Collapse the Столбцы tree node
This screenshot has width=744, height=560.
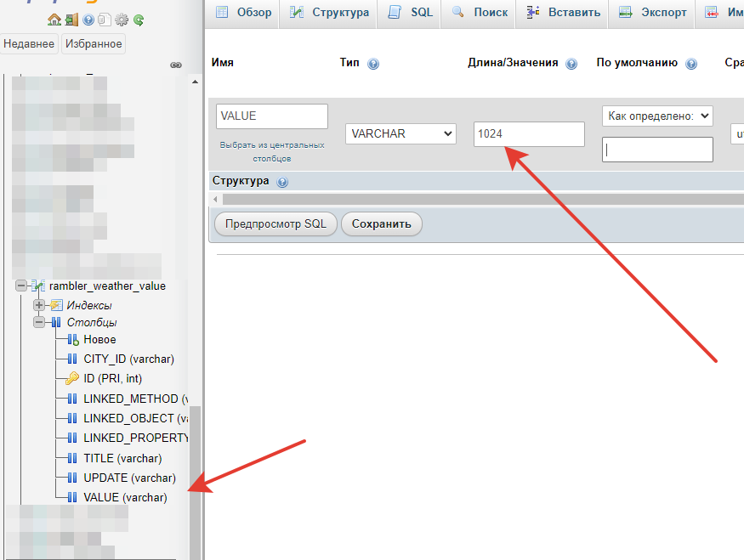[39, 322]
